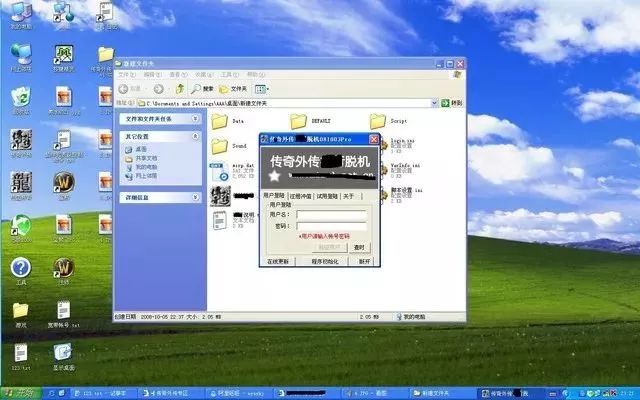Click the bottom-right button of the login dialog
The image size is (640, 400).
coord(364,261)
